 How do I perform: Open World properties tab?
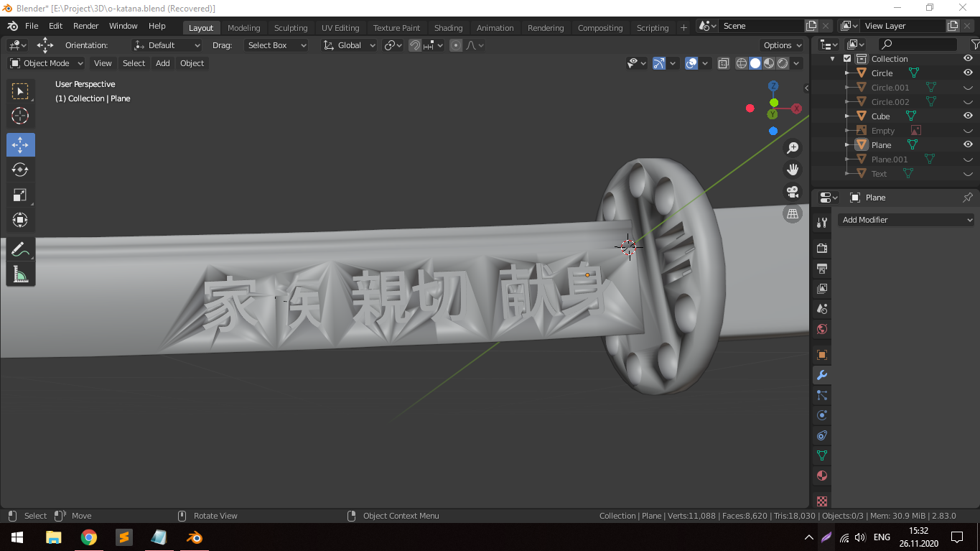[x=822, y=329]
